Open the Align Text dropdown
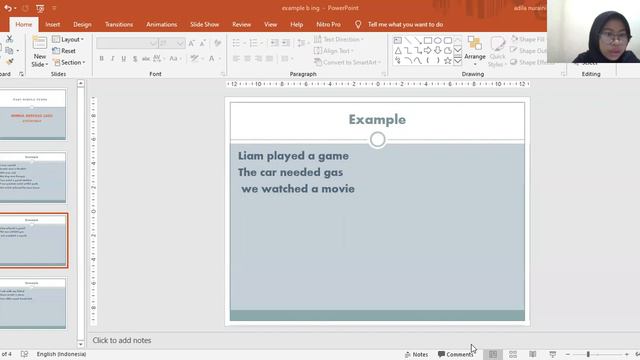 (x=334, y=51)
